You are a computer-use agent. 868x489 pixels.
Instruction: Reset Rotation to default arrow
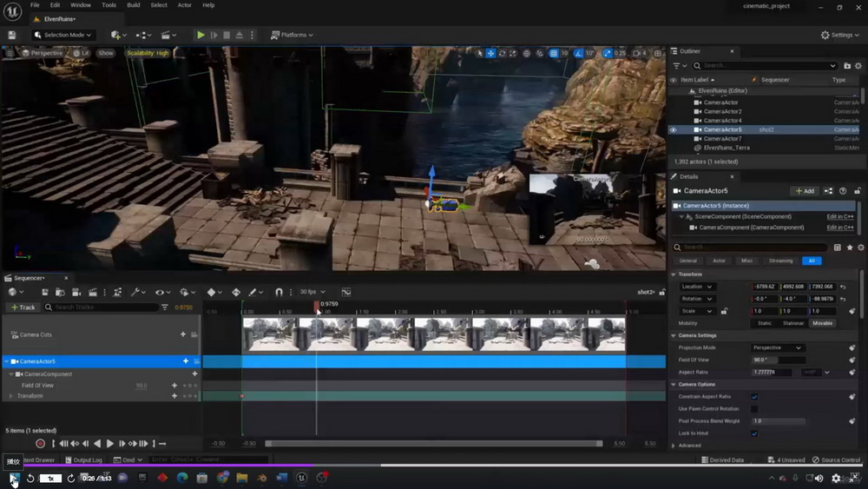point(843,299)
